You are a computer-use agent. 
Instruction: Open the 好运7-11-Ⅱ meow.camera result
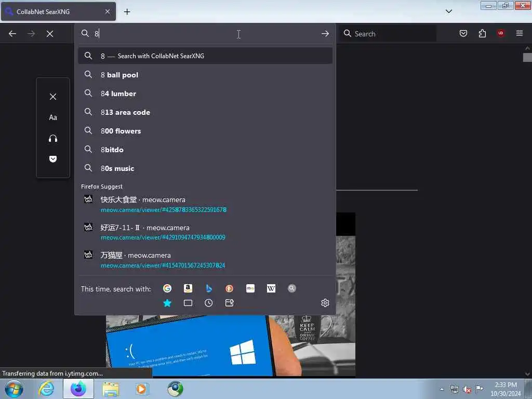click(x=205, y=232)
